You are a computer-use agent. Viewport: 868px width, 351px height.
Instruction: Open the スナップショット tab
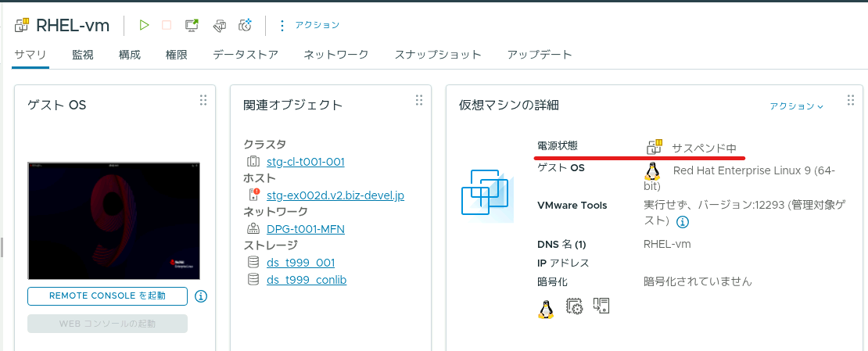click(438, 55)
